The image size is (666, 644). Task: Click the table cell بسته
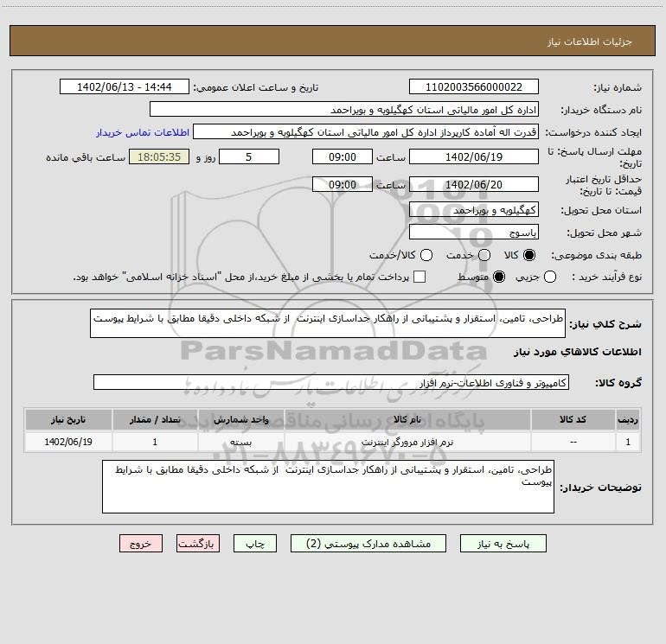coord(240,443)
